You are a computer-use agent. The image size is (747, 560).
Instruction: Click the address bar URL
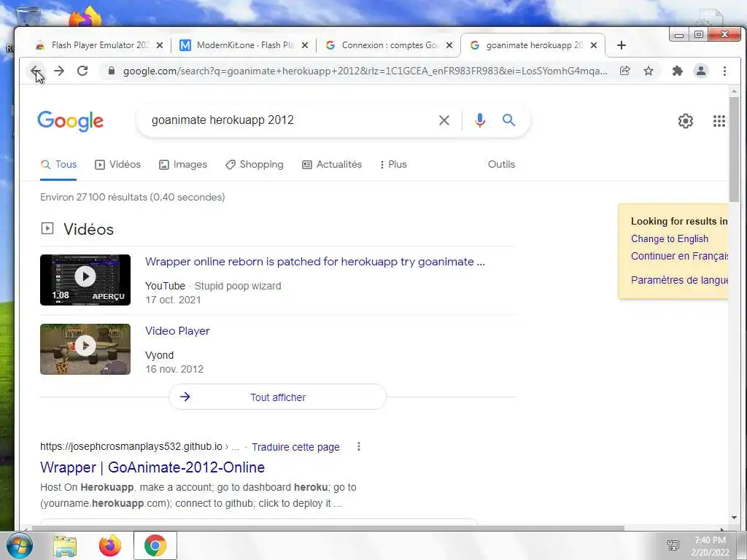pyautogui.click(x=365, y=71)
